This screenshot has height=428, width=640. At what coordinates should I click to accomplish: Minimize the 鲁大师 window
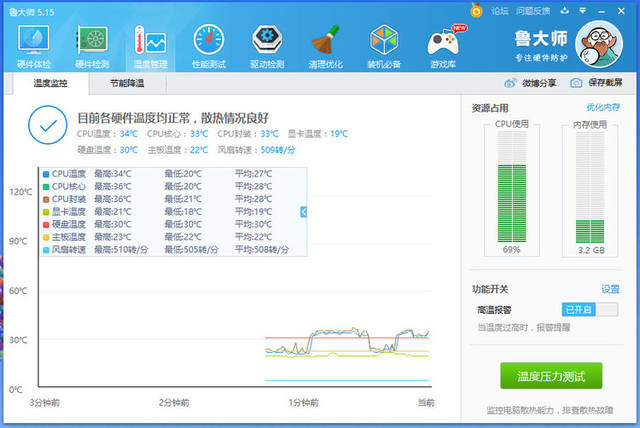601,11
